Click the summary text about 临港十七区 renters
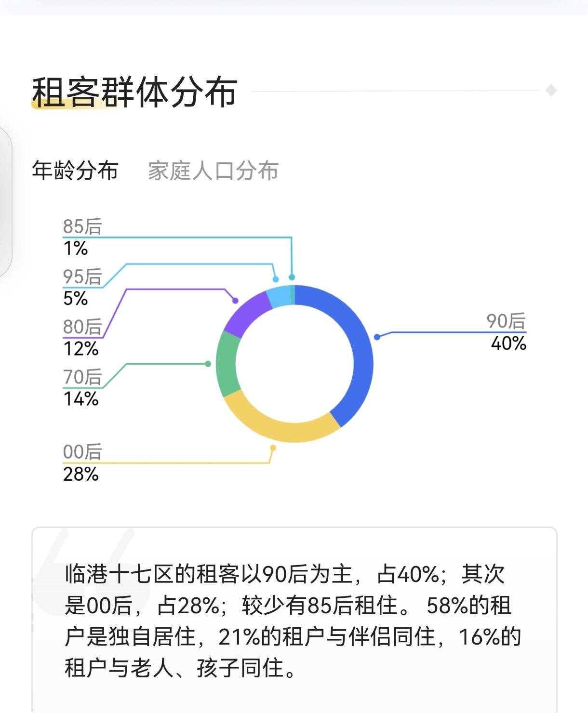The image size is (588, 713). [x=293, y=621]
